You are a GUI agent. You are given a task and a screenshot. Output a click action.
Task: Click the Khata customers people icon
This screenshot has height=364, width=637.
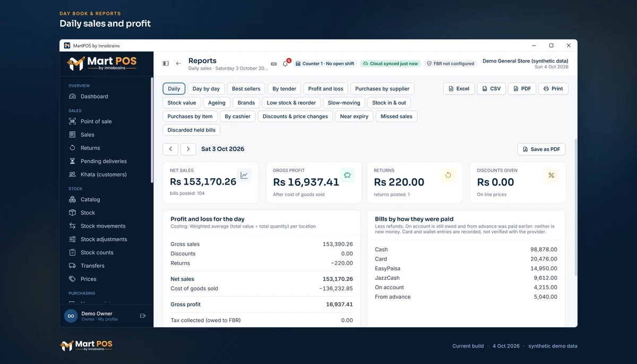pyautogui.click(x=73, y=175)
